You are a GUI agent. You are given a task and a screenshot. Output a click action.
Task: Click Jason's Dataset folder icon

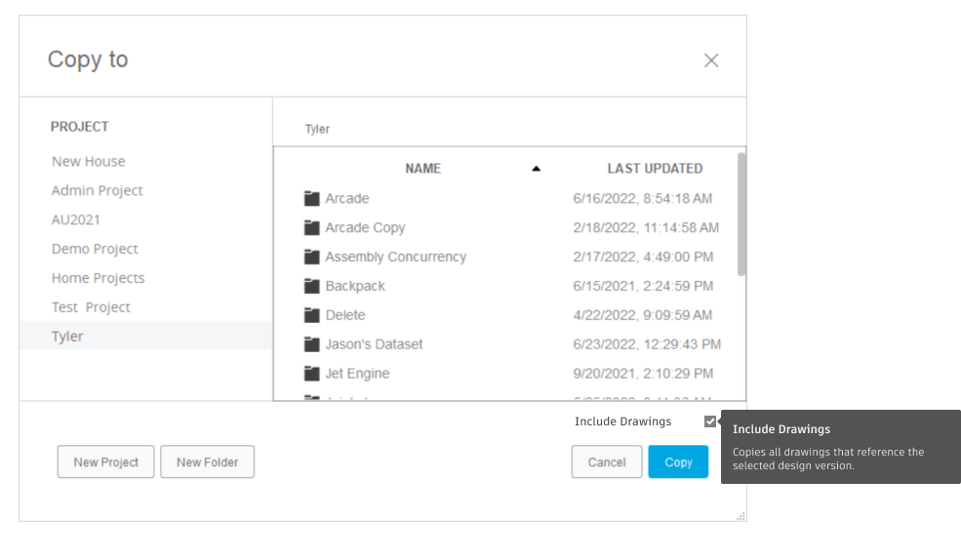(x=311, y=344)
